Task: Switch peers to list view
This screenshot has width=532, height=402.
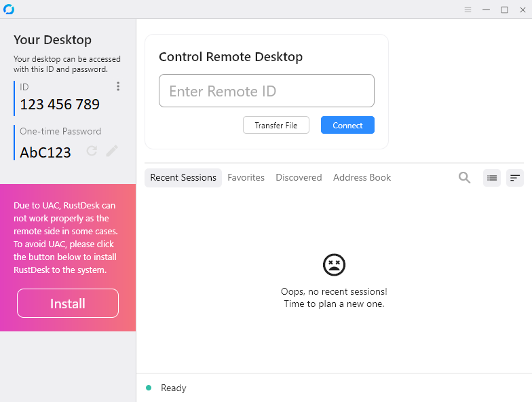Action: (492, 178)
